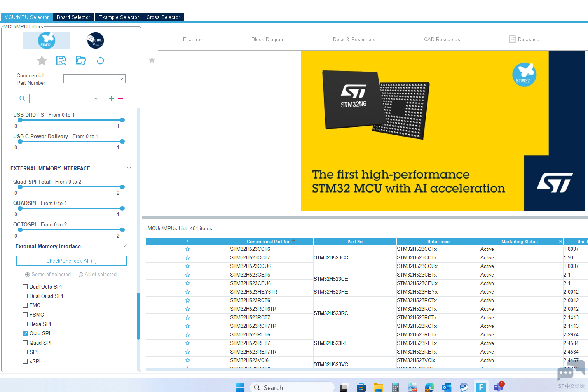Open the Commercial Part Number dropdown
Screen dimensions: 588x392
[94, 79]
